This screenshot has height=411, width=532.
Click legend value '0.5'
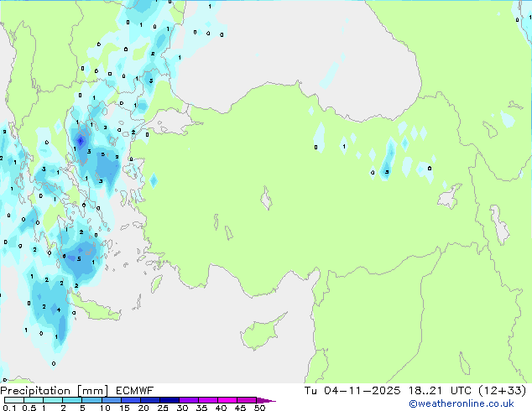coord(29,408)
